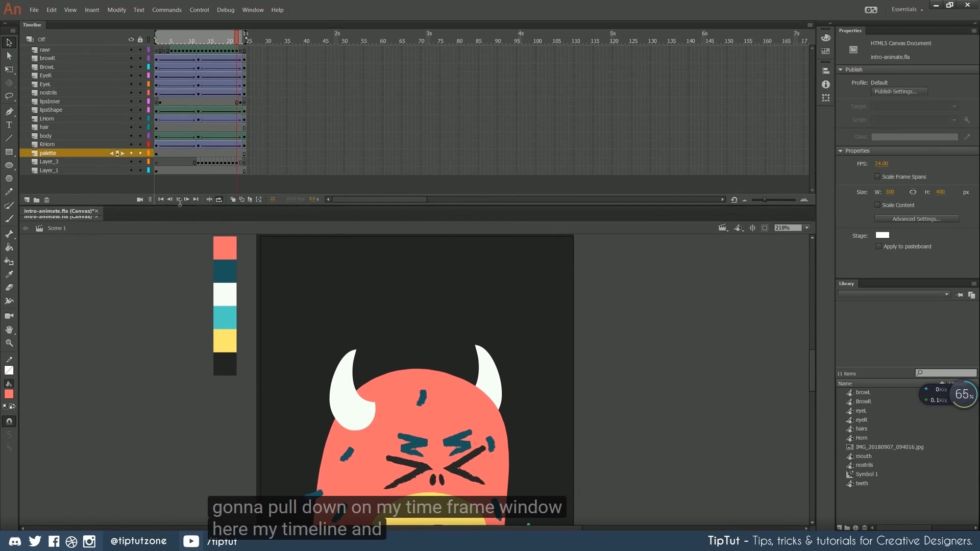Click the New Layer icon below timeline

click(x=27, y=200)
